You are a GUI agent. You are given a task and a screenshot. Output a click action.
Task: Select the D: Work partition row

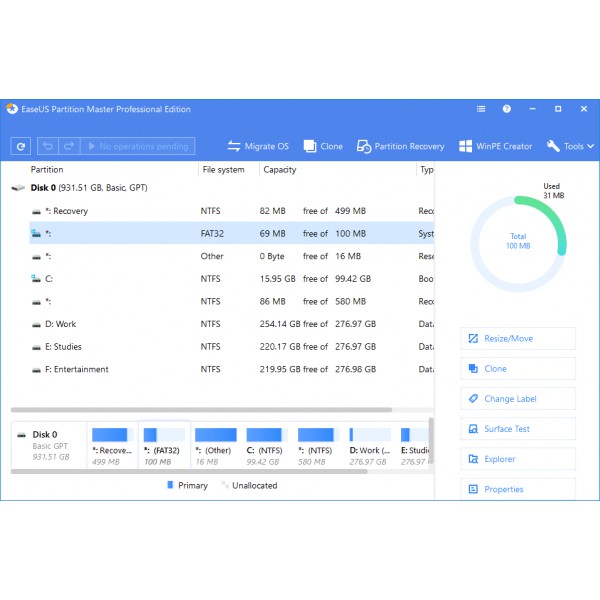pos(232,324)
